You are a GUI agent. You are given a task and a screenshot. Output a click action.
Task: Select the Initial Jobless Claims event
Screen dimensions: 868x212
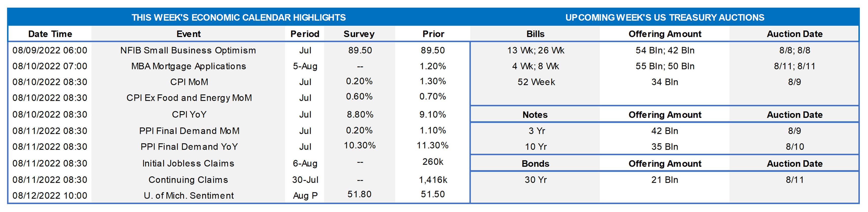(x=188, y=164)
